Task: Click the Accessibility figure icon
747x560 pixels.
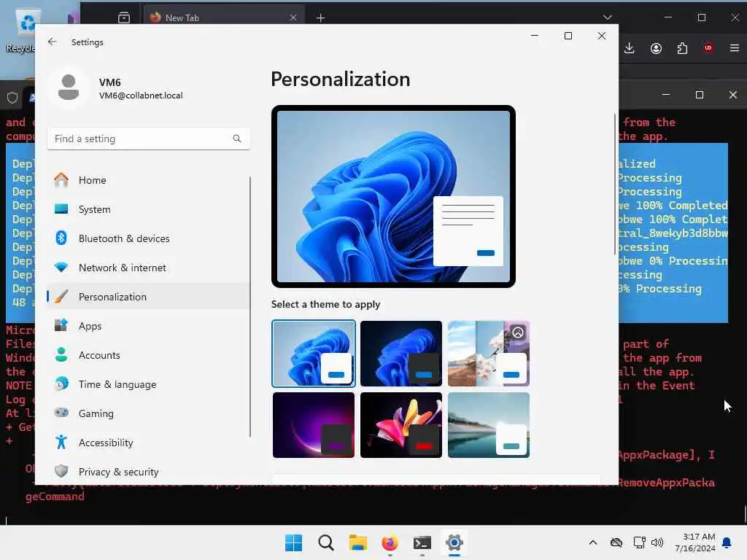Action: 61,443
